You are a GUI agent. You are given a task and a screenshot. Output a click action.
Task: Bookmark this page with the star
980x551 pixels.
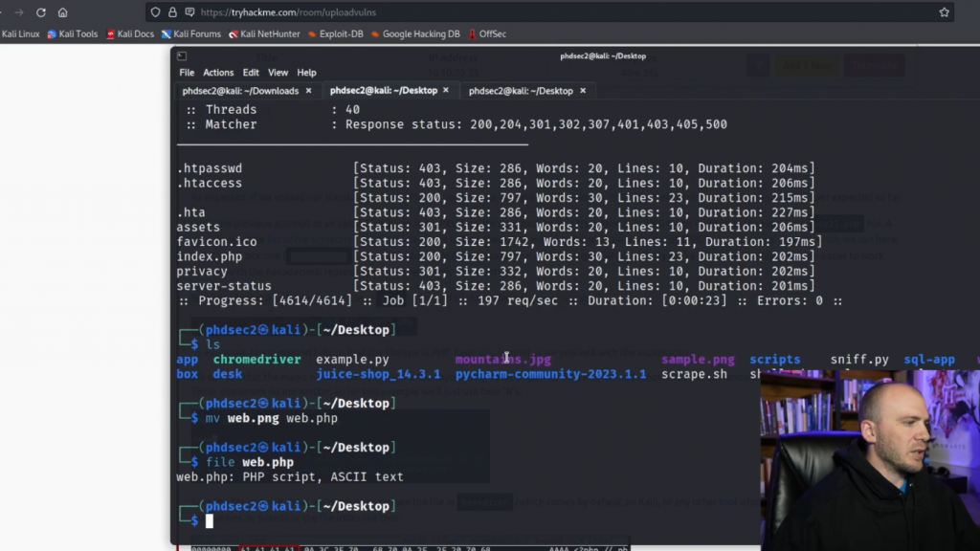(945, 12)
